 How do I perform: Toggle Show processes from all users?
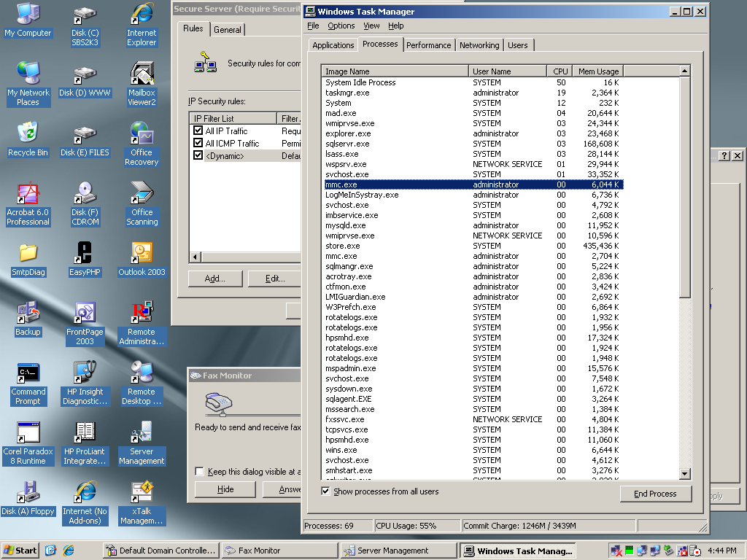tap(325, 491)
